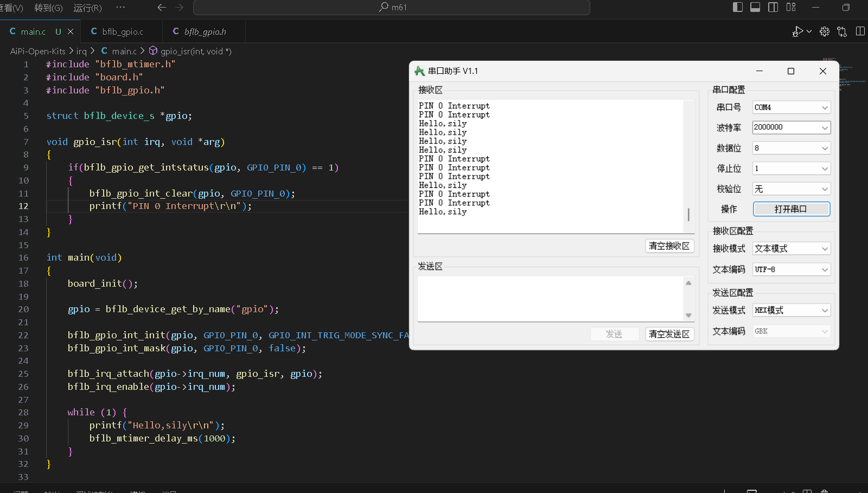Screen dimensions: 868x493
Task: Click the receive area scrollbar thumb
Action: coord(688,214)
